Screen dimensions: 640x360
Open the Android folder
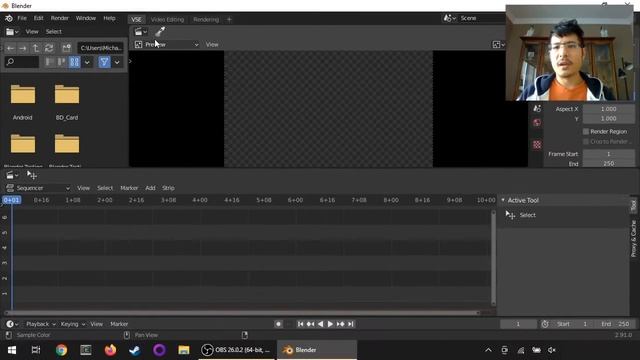tap(22, 102)
